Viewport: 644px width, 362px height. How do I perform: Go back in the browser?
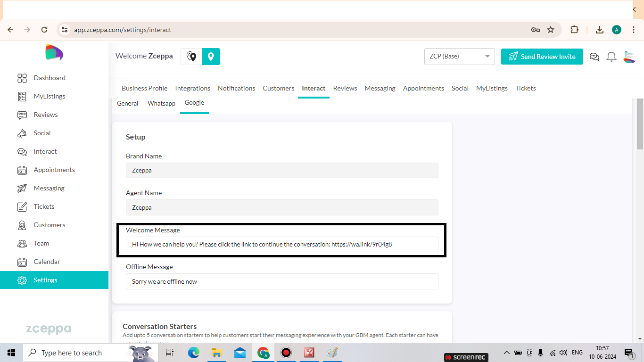coord(10,30)
